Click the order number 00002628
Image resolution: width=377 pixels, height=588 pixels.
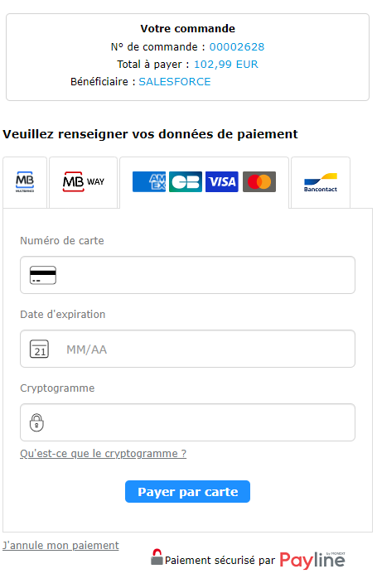[x=237, y=47]
